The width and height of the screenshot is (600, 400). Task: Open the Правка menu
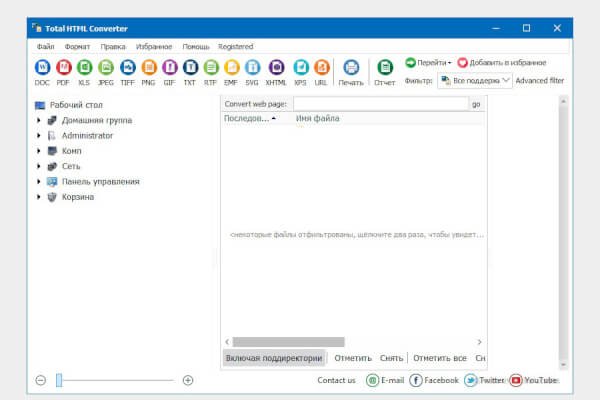(x=113, y=47)
